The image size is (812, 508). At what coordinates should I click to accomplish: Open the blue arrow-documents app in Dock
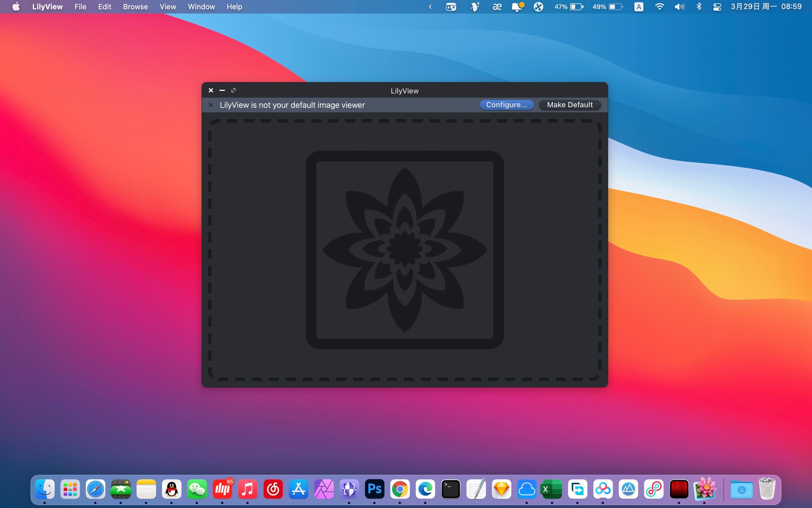click(578, 489)
